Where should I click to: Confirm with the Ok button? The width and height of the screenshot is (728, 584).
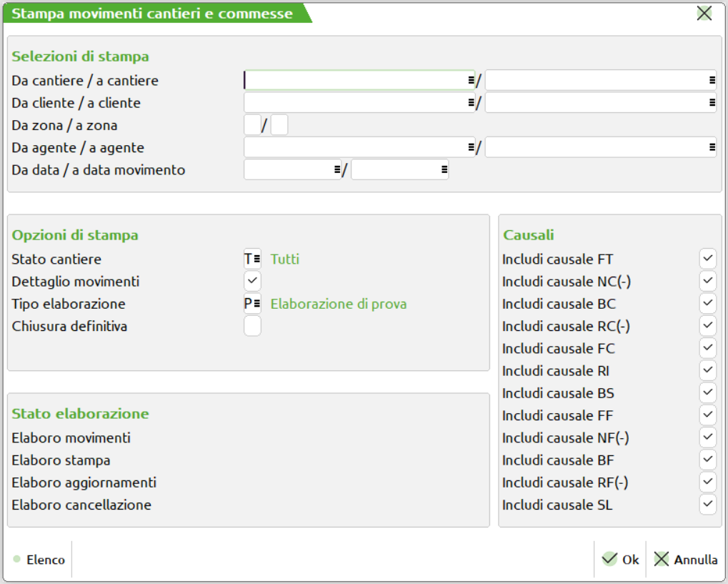pos(620,560)
